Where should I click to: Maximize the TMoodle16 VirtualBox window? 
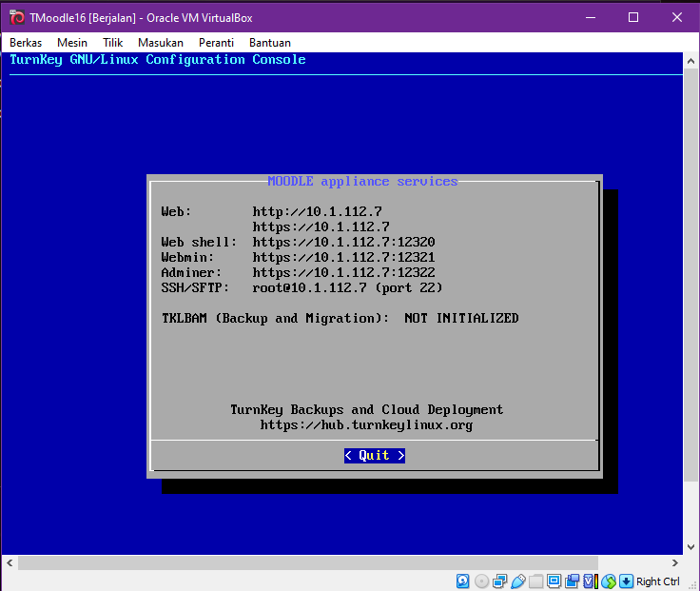(x=633, y=17)
